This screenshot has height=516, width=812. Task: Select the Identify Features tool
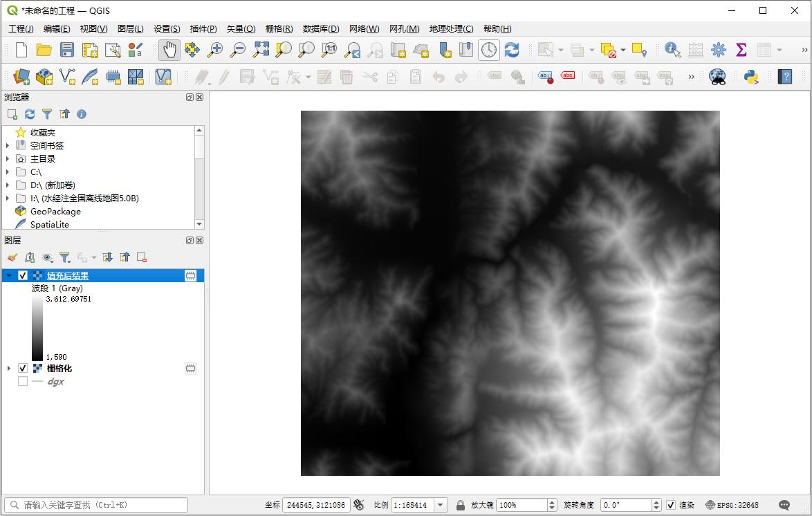[x=672, y=50]
